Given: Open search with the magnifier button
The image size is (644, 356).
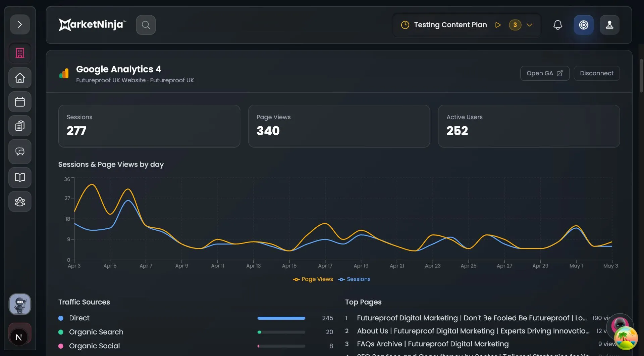Looking at the screenshot, I should pyautogui.click(x=146, y=25).
